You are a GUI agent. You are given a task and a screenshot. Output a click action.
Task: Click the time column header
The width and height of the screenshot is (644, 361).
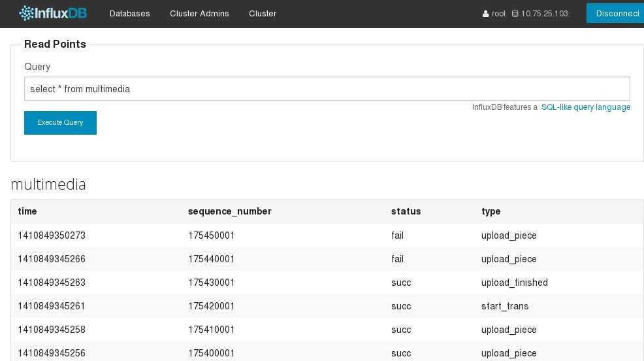coord(27,211)
